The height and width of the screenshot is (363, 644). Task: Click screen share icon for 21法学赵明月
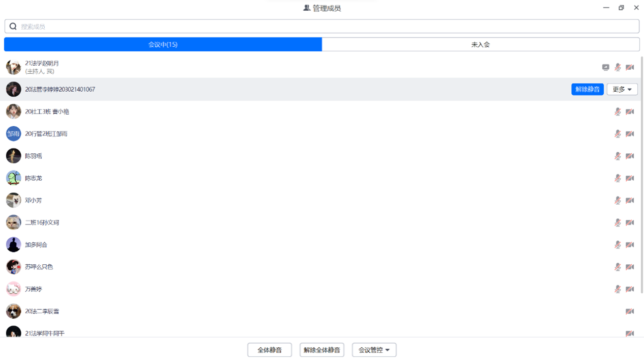(x=605, y=67)
